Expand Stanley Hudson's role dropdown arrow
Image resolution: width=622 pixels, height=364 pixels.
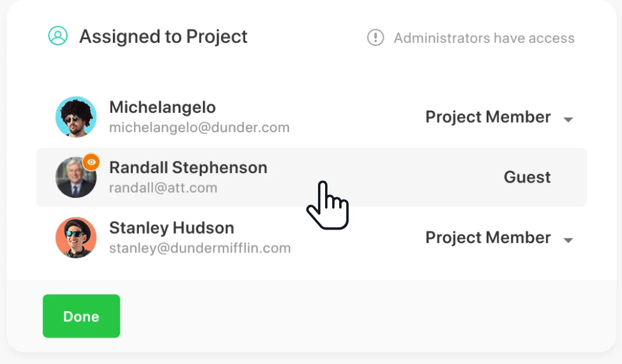568,240
